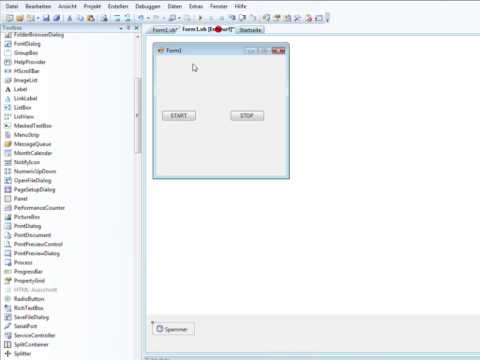Choose the HelpProvider toolbox component
480x360 pixels.
click(x=29, y=62)
